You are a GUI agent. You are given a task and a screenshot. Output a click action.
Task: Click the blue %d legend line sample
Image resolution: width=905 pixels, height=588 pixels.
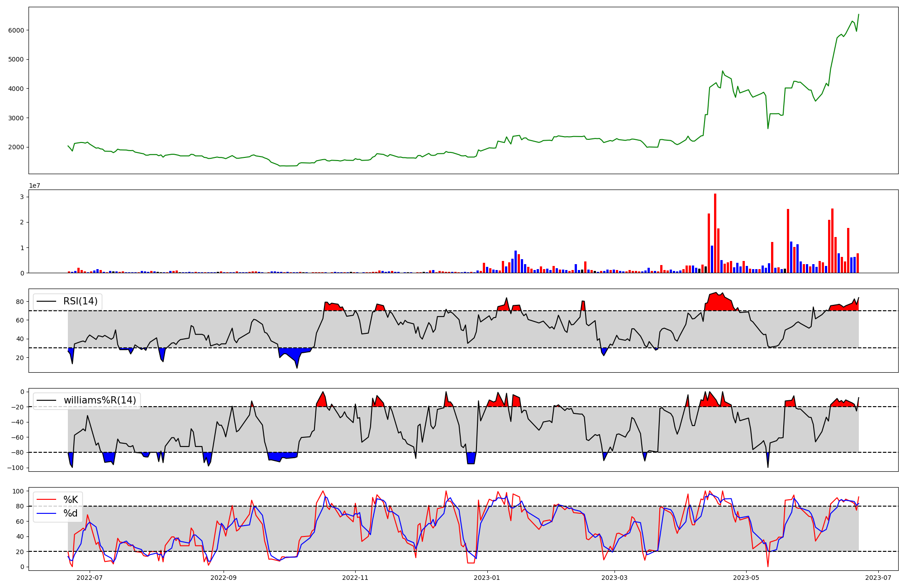click(47, 513)
